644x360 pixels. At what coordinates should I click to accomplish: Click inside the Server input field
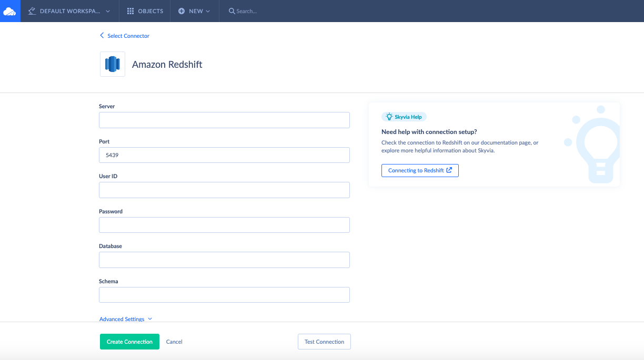(x=224, y=120)
